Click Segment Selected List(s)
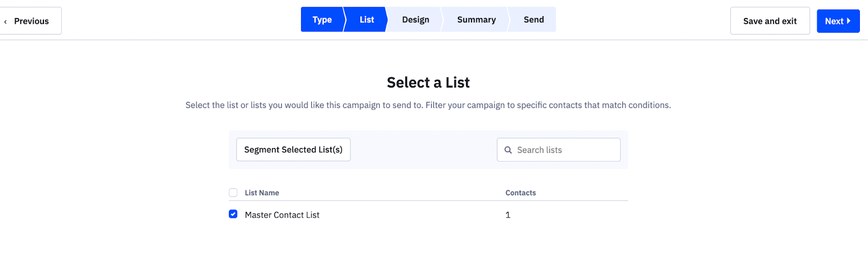 coord(293,150)
